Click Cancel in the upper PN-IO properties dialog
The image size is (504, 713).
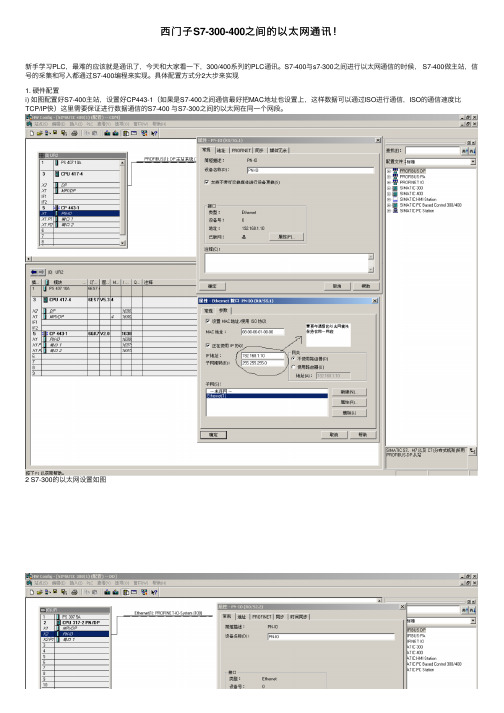pos(337,286)
